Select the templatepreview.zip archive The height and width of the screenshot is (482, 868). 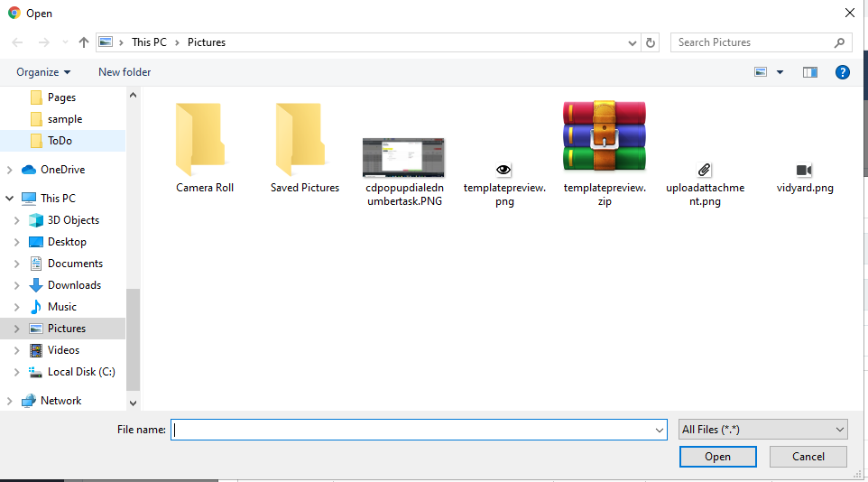pos(605,154)
